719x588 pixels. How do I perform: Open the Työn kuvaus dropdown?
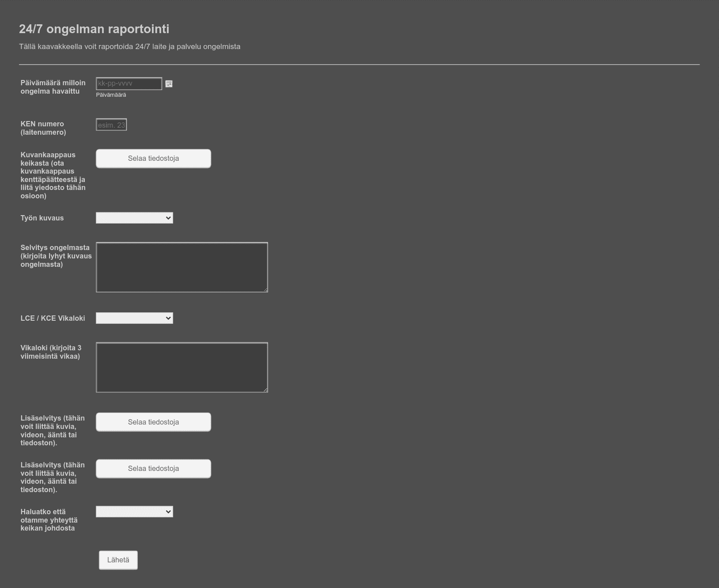point(134,218)
